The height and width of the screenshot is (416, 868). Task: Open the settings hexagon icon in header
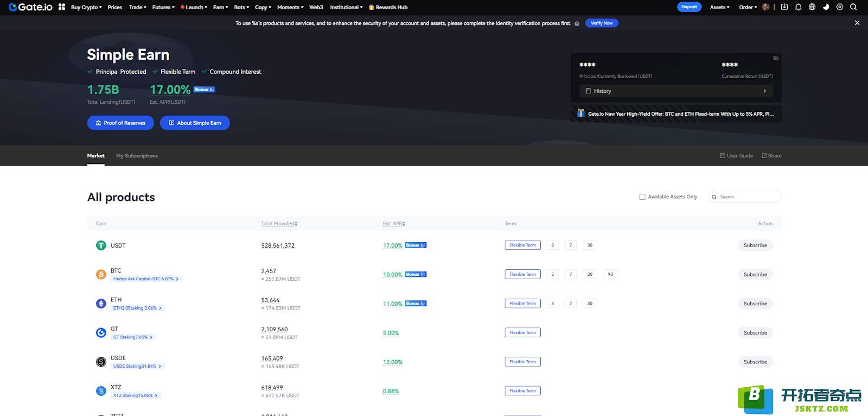pos(840,7)
